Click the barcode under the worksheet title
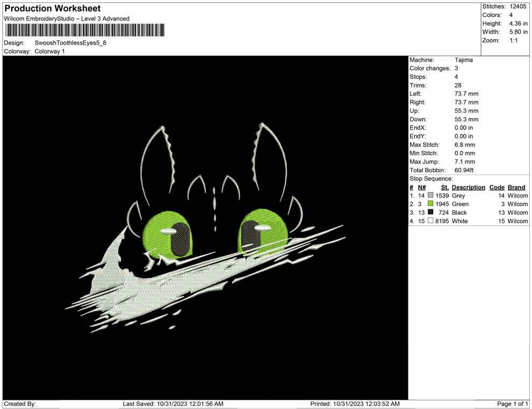The image size is (532, 409). click(x=84, y=30)
